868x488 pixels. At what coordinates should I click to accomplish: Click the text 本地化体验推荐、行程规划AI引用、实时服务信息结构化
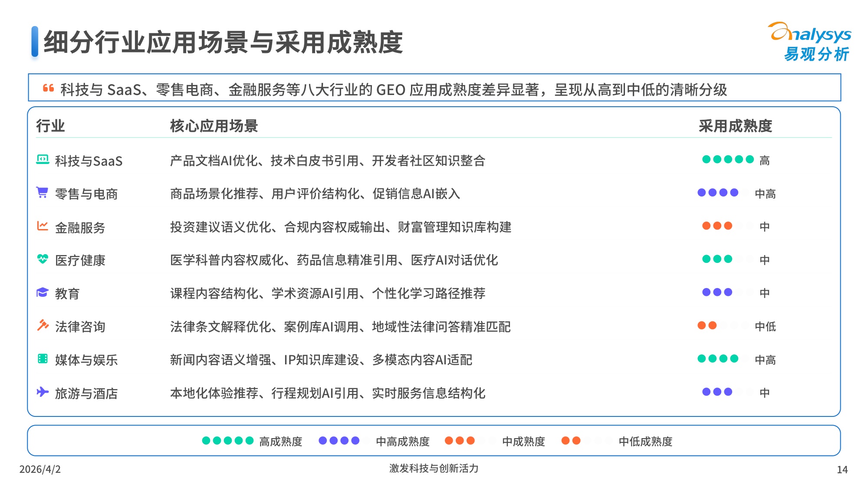click(328, 393)
